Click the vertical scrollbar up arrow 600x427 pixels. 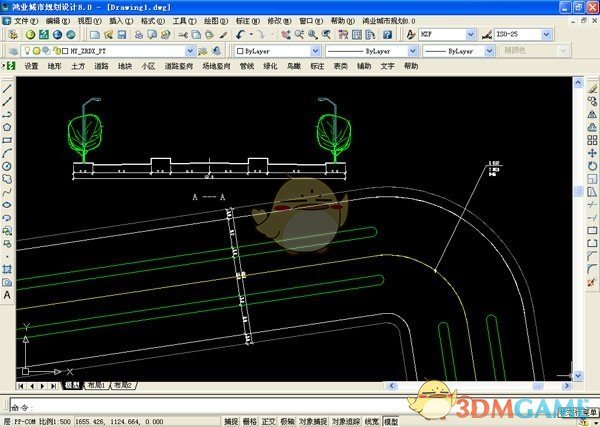point(578,82)
